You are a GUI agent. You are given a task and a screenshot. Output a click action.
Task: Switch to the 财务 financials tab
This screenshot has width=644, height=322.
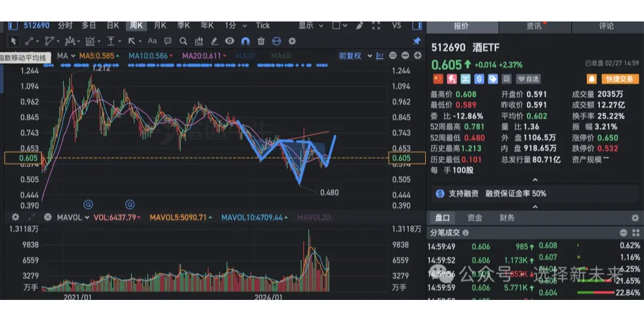[x=507, y=218]
